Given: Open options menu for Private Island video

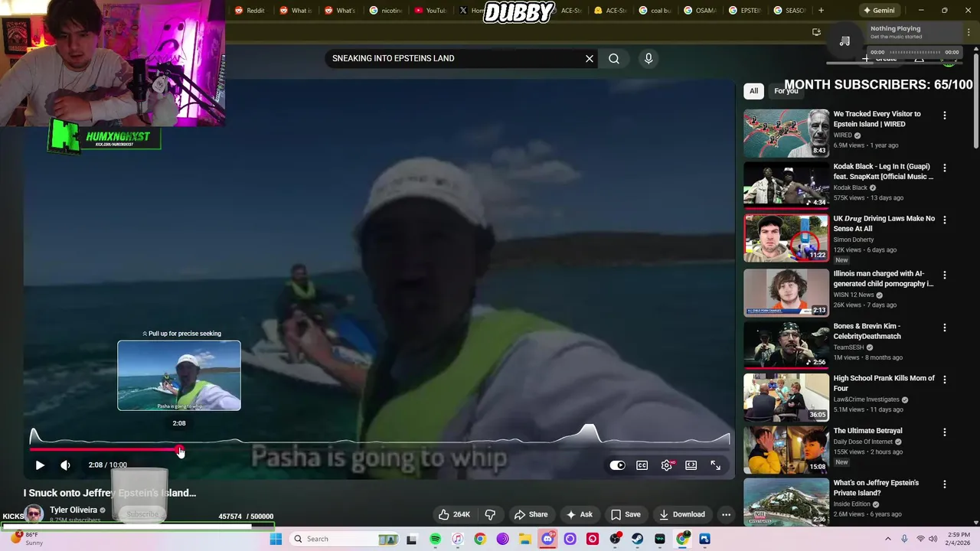Looking at the screenshot, I should pyautogui.click(x=944, y=484).
